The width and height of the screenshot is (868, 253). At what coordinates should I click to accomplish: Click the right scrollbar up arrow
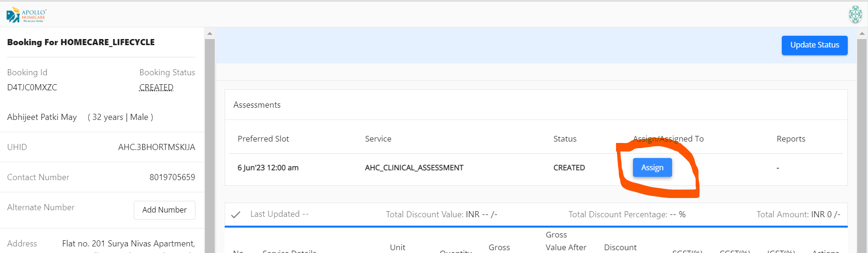coord(862,33)
